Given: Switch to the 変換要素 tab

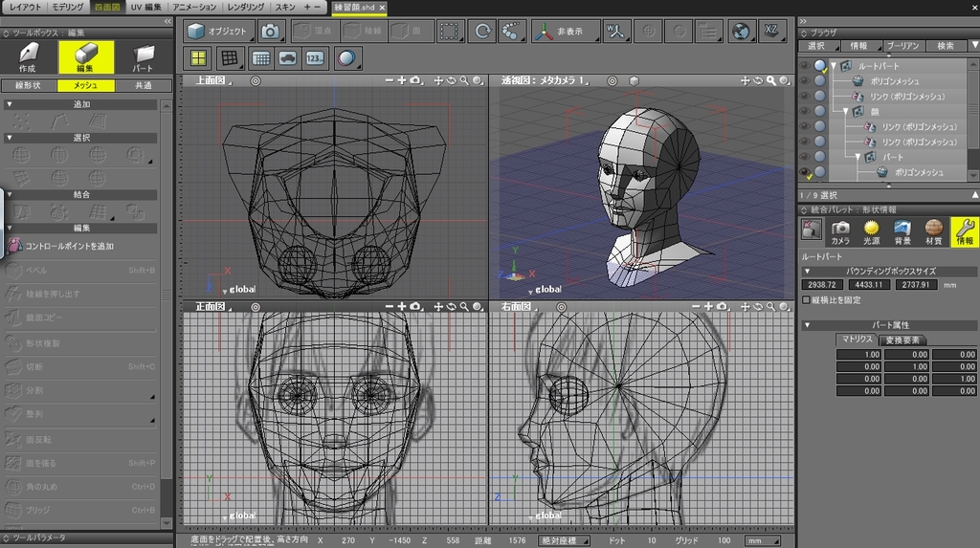Looking at the screenshot, I should [902, 340].
